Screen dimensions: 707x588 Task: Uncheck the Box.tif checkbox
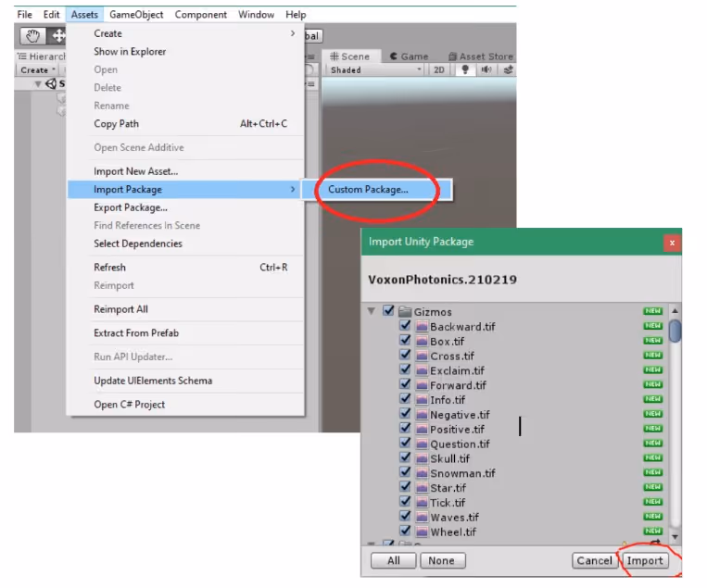(405, 340)
